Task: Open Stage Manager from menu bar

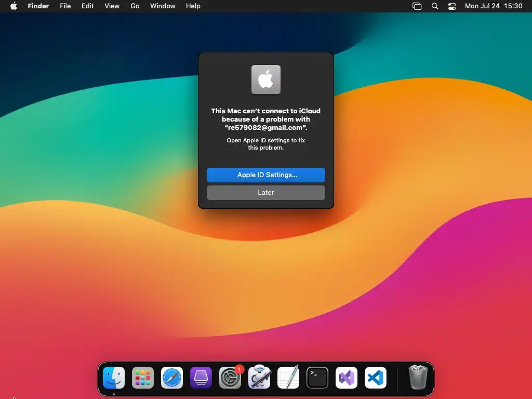Action: 417,6
